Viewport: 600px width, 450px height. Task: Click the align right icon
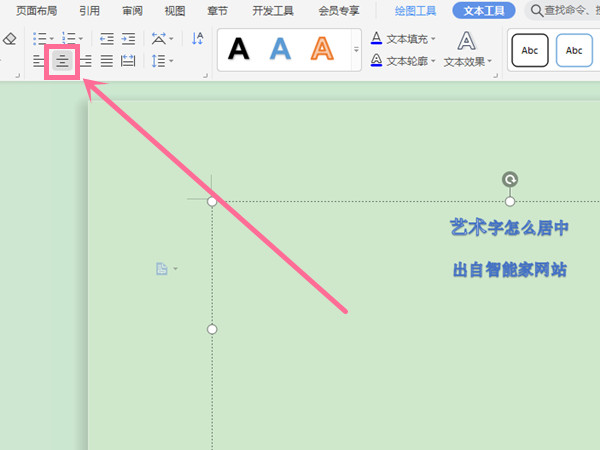click(85, 61)
